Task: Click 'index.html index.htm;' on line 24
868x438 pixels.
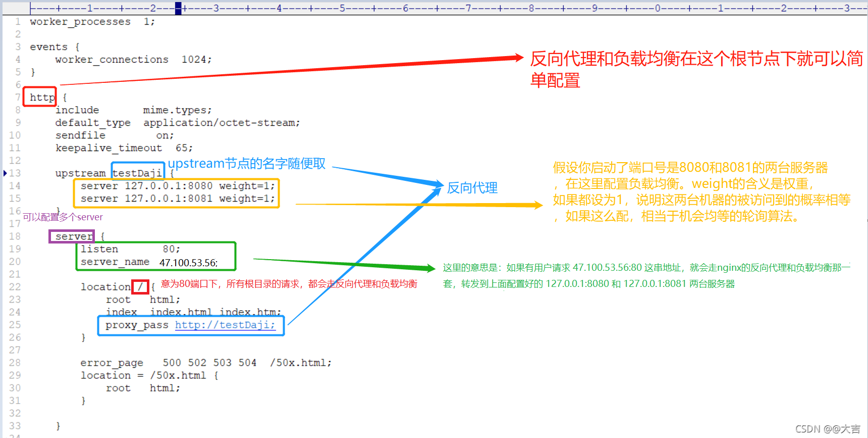Action: point(215,312)
